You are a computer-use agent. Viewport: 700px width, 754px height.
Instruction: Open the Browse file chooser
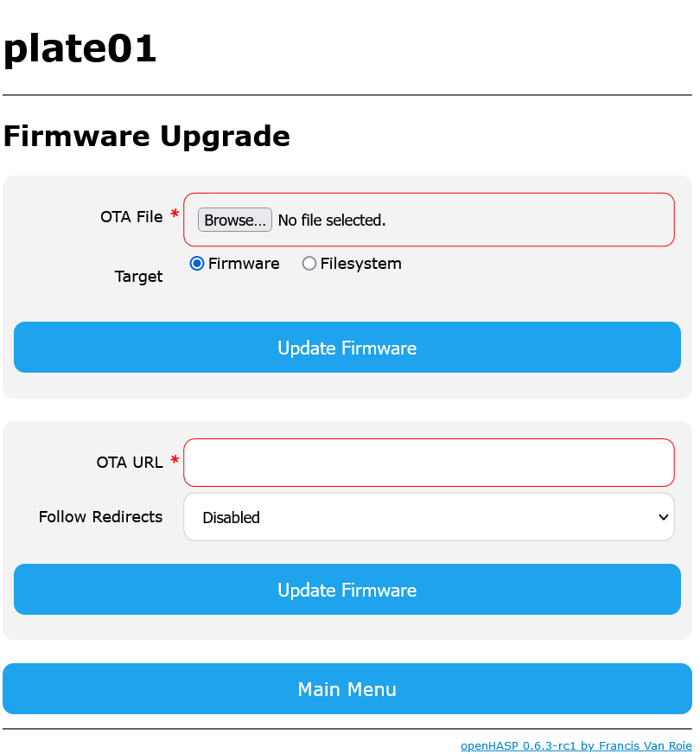(x=234, y=220)
